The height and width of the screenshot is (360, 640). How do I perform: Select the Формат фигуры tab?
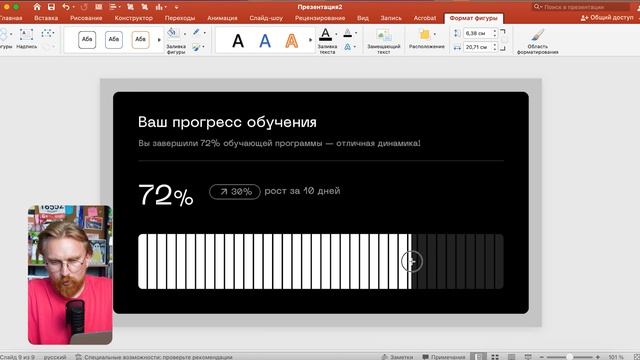tap(473, 18)
